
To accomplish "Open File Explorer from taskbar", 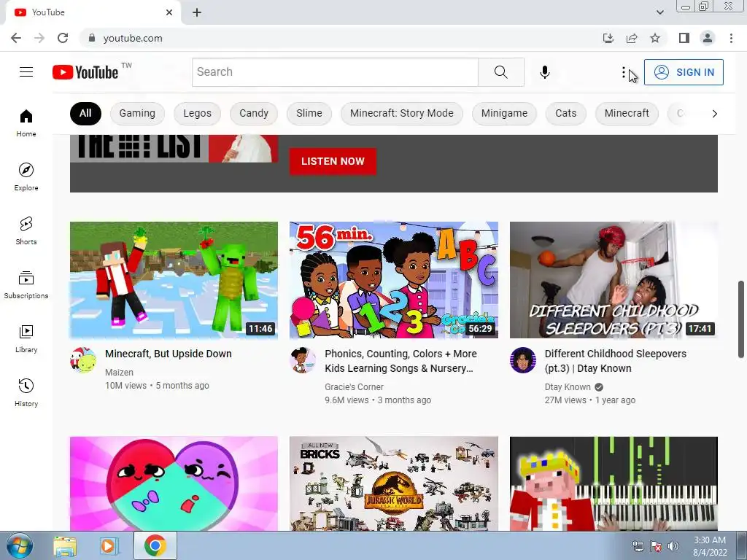I will [65, 546].
